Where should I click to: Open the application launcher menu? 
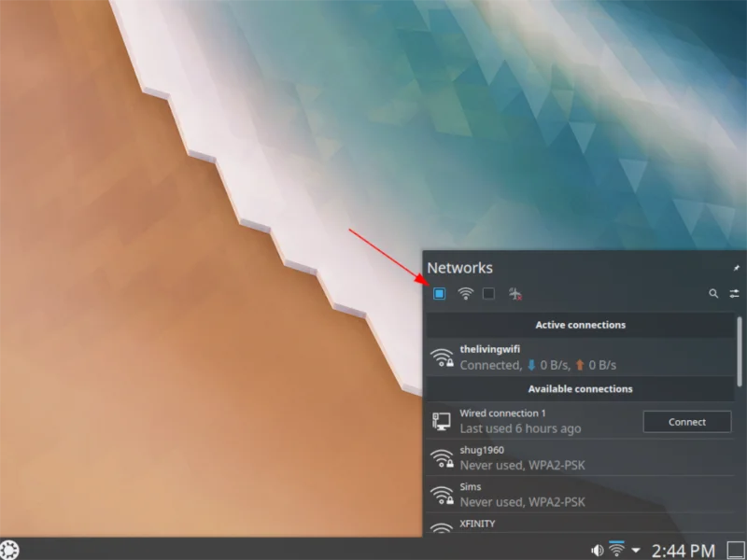9,550
